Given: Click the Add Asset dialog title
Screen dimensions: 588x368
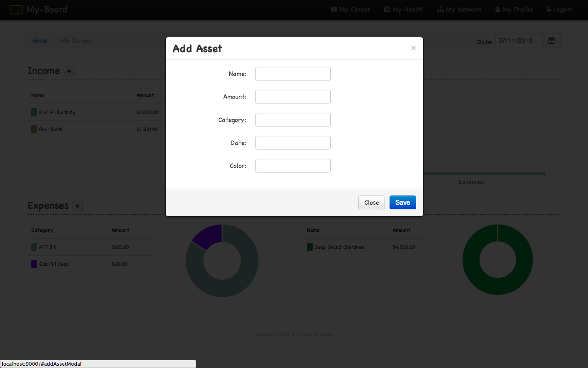Looking at the screenshot, I should tap(197, 48).
